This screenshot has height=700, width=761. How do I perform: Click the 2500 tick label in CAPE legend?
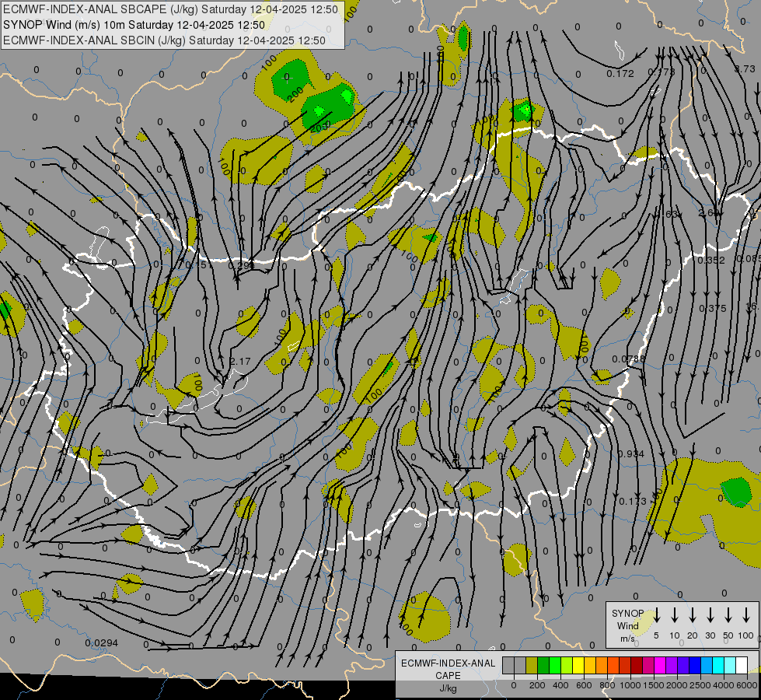click(700, 685)
